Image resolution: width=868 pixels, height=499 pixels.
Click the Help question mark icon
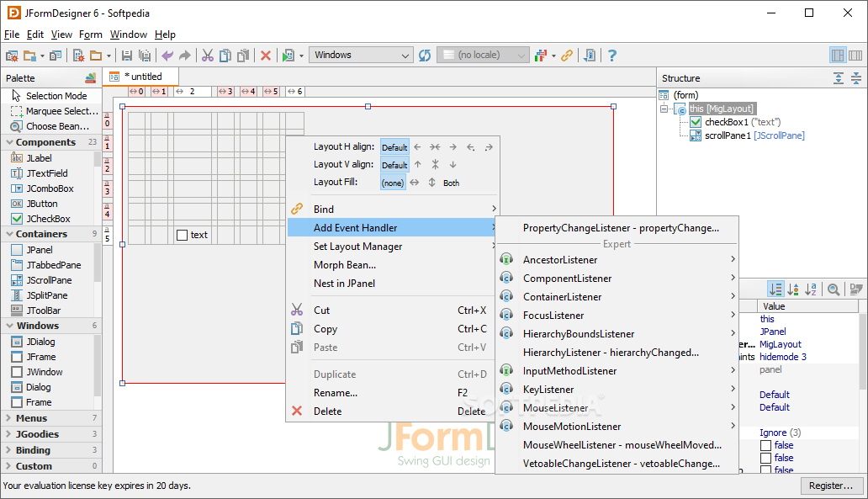click(611, 56)
